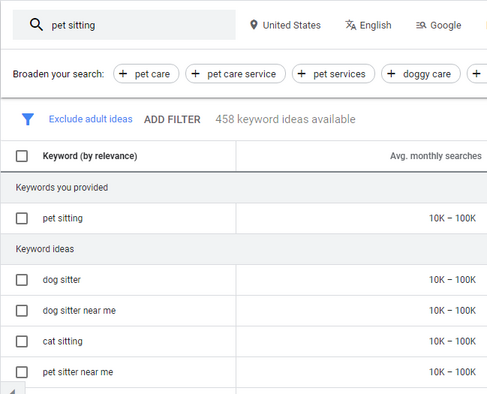Check the dog sitter checkbox
This screenshot has height=394, width=487.
pos(22,280)
